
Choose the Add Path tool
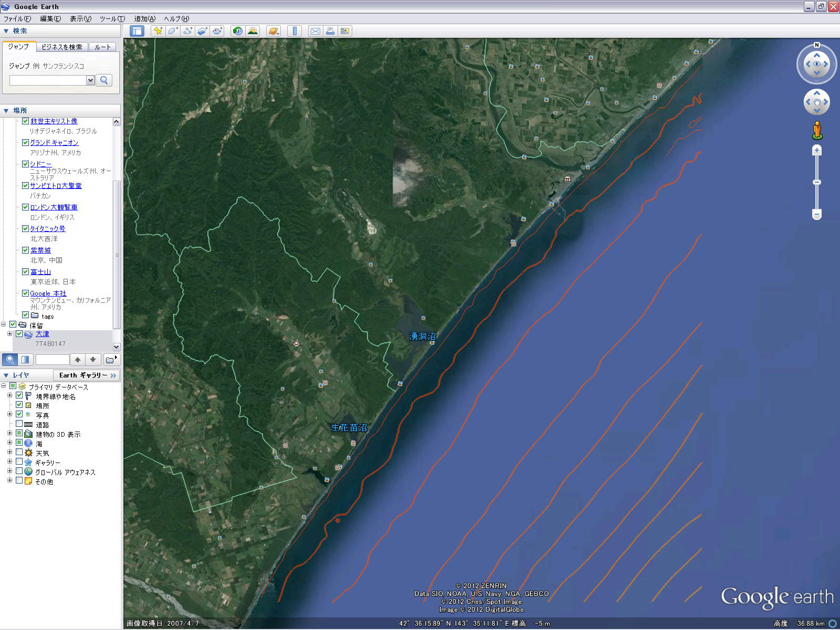tap(187, 31)
